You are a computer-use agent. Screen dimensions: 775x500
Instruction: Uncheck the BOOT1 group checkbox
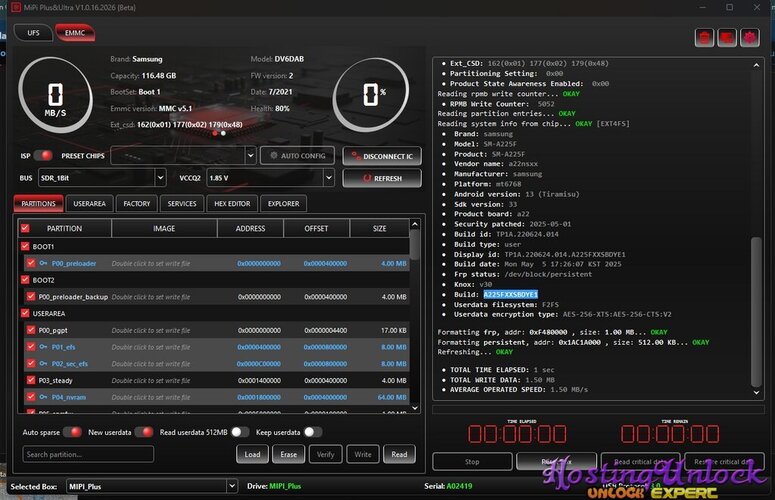25,246
